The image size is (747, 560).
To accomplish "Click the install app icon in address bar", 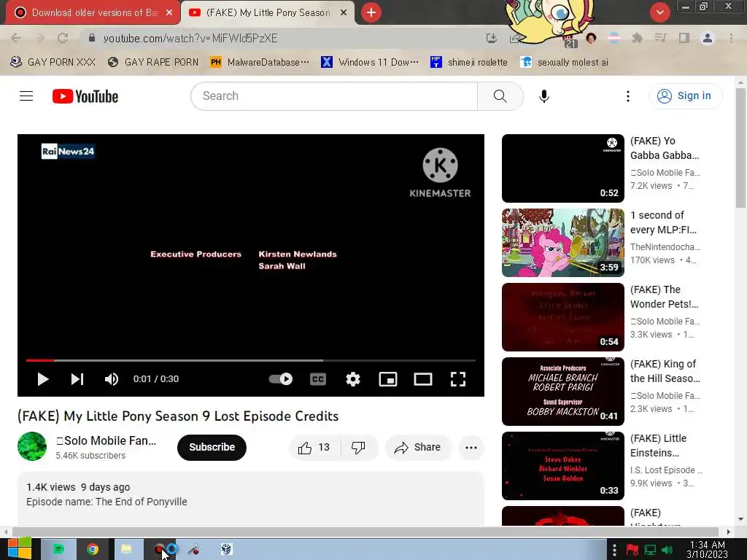I will coord(491,38).
